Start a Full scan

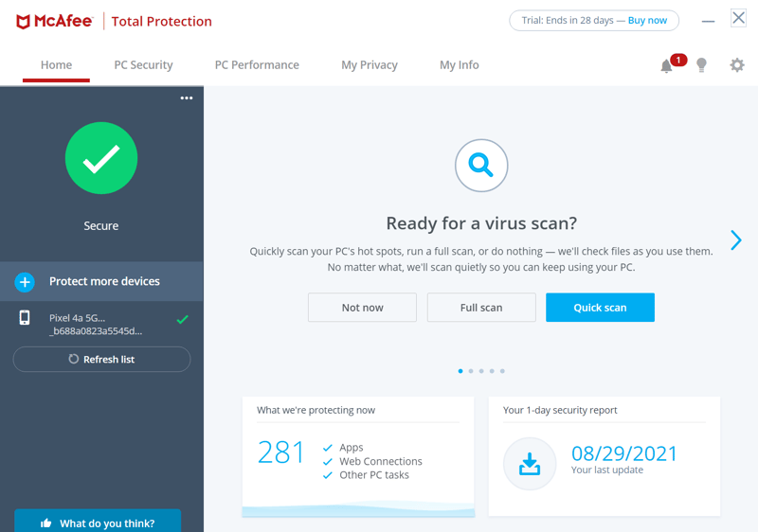point(481,308)
